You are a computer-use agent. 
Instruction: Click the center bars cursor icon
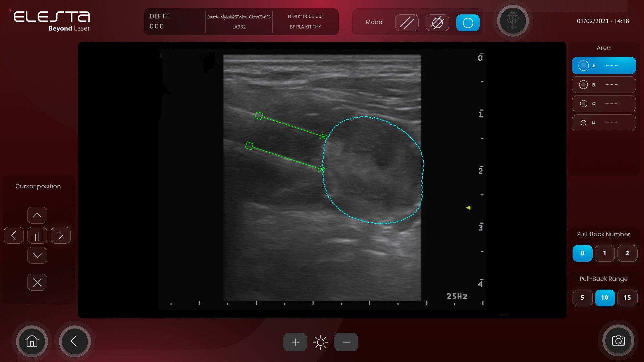(37, 235)
